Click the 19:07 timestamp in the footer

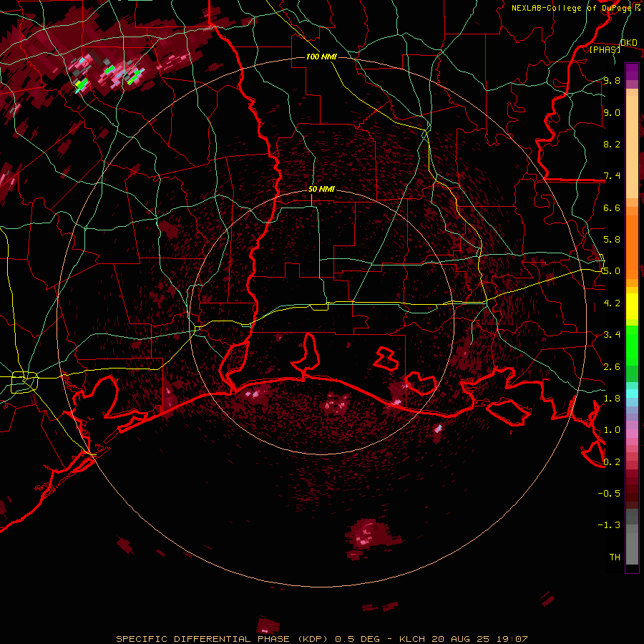512,639
